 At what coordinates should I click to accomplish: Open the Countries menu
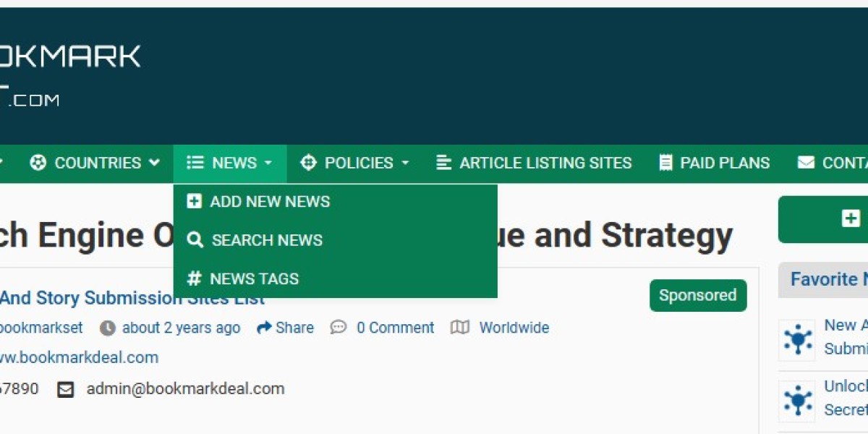(x=95, y=163)
